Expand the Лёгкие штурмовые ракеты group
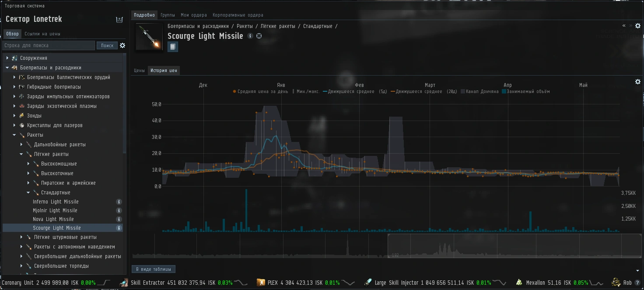The image size is (644, 290). (x=21, y=237)
